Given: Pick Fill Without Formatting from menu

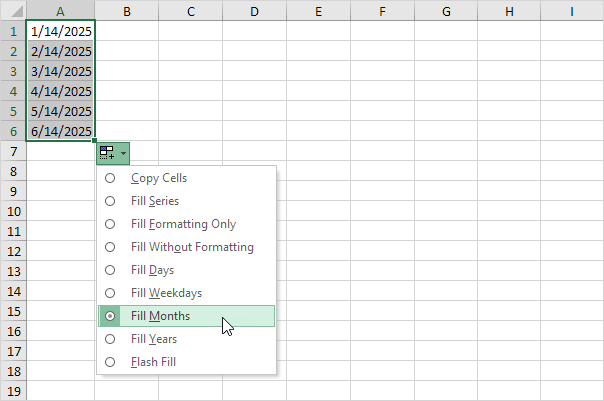Looking at the screenshot, I should [x=192, y=247].
